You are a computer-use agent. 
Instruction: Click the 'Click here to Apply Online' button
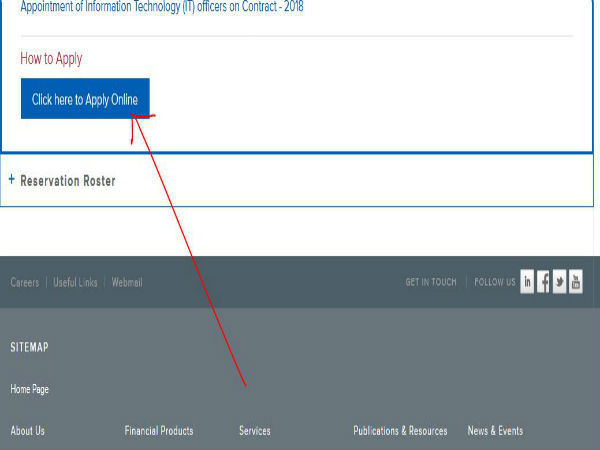[85, 99]
